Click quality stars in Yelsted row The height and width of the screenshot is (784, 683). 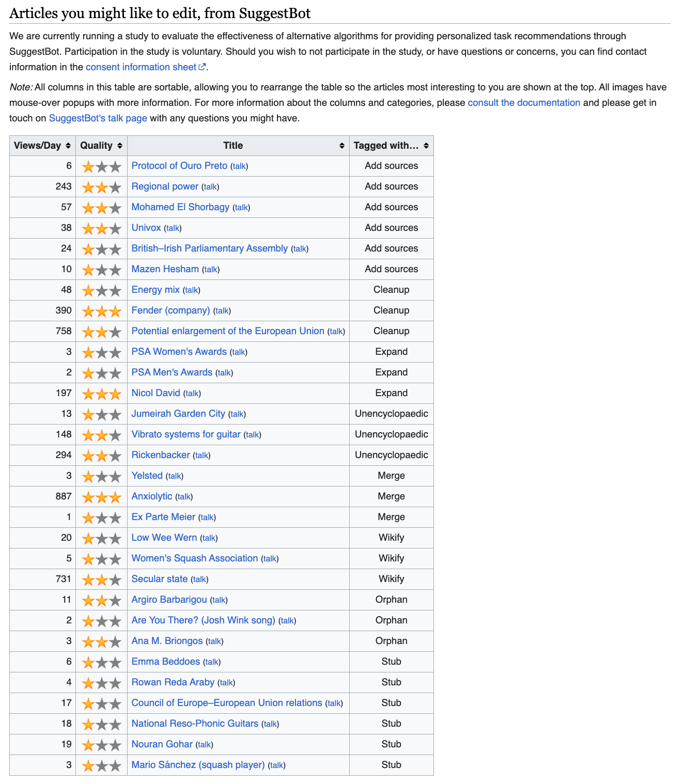(x=102, y=476)
